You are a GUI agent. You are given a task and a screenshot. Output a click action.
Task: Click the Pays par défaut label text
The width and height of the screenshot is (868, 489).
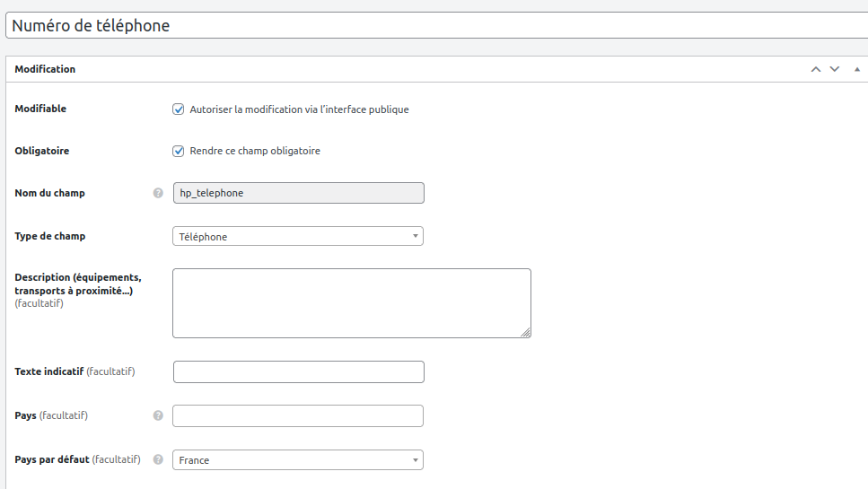point(52,459)
